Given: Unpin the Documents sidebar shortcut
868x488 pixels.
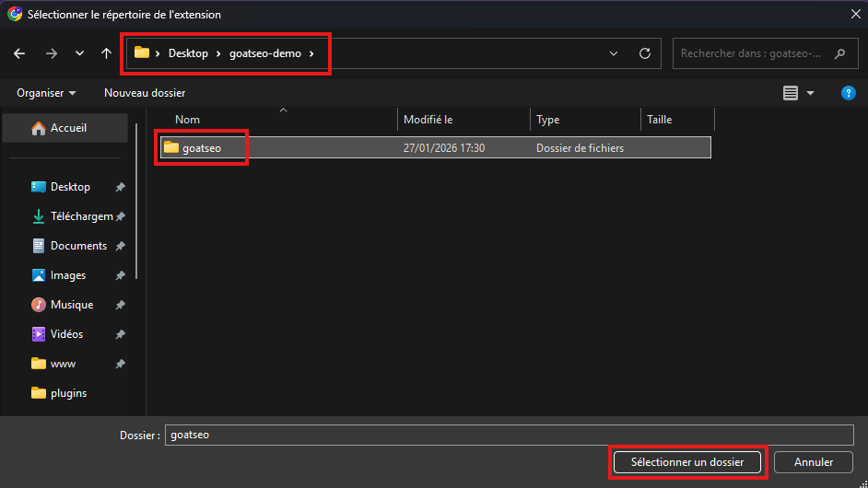Looking at the screenshot, I should click(120, 246).
